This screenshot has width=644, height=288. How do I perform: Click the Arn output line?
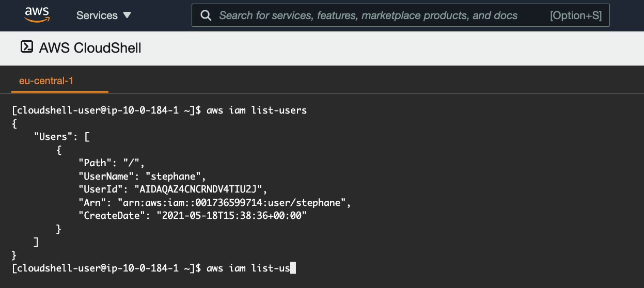point(214,202)
